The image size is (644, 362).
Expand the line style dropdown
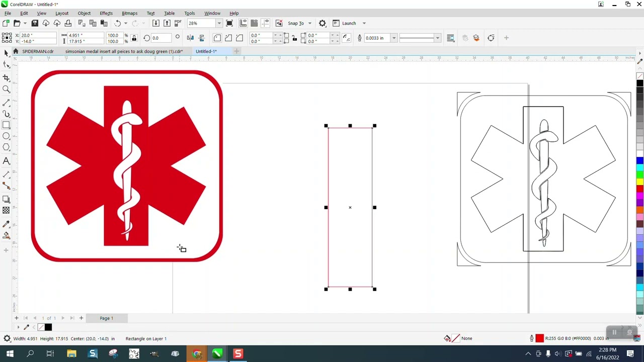(x=437, y=38)
